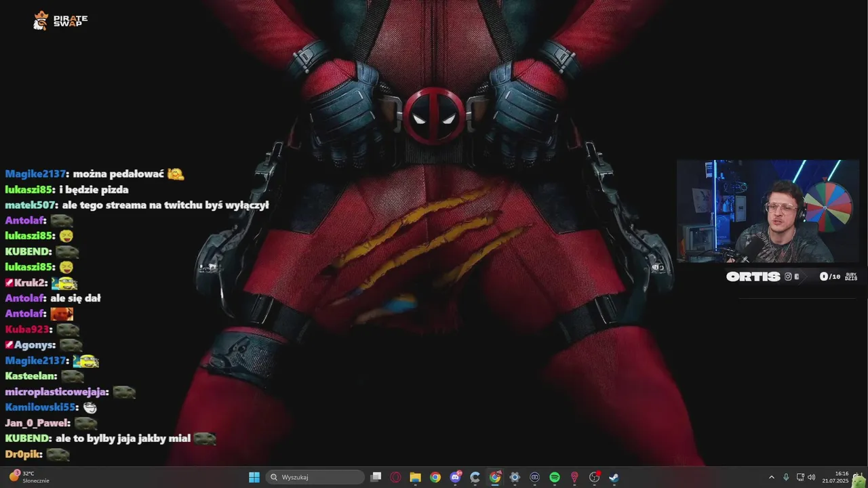The image size is (868, 488).
Task: Open the gear Settings taskbar icon
Action: tap(515, 477)
